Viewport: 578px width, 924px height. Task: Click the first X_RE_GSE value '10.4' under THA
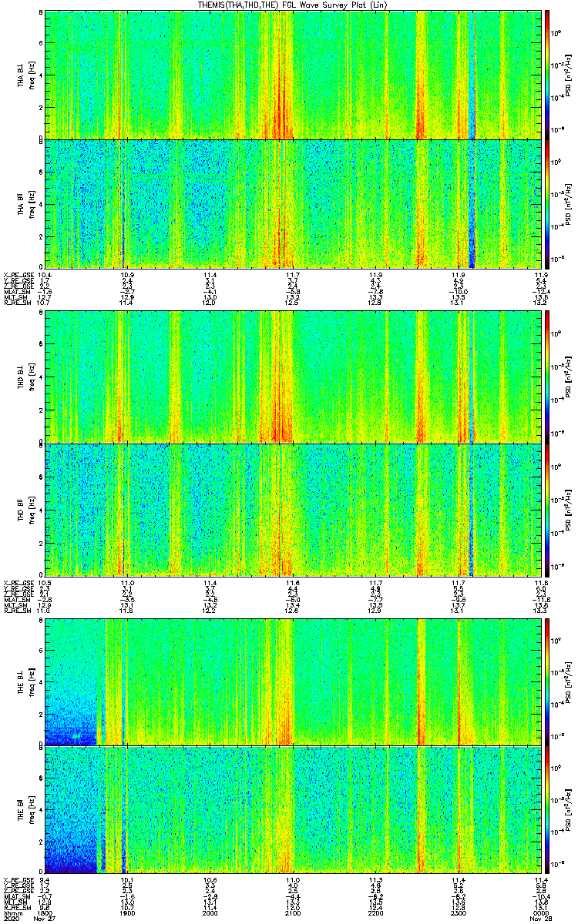(x=45, y=275)
